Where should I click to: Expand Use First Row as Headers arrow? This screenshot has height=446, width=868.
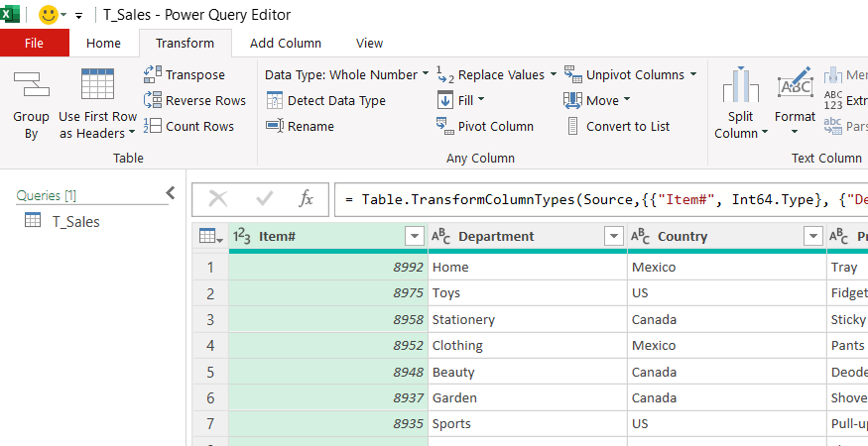[x=132, y=134]
